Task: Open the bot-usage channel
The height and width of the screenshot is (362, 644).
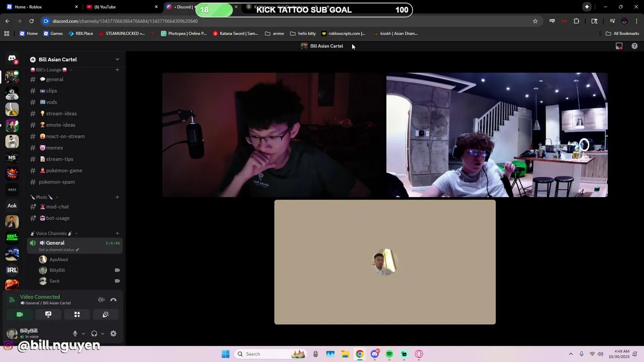Action: (74, 218)
